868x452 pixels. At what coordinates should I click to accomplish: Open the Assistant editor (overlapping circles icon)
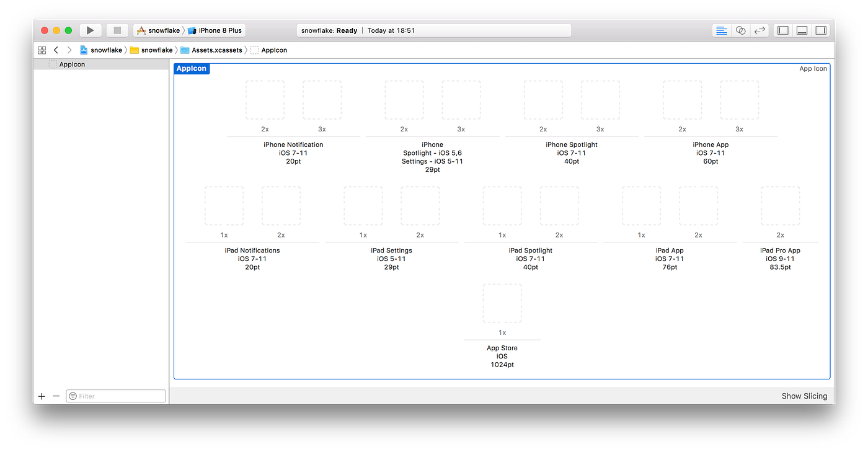[740, 30]
